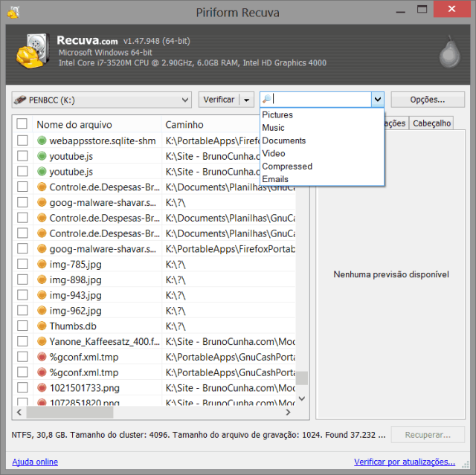
Task: Select the Thumbs.db file row
Action: [x=154, y=326]
